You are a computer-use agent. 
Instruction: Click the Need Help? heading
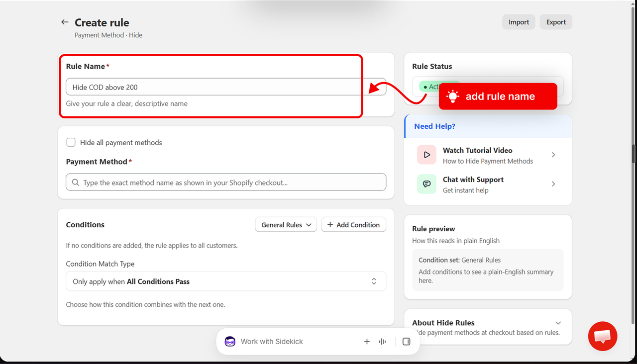tap(434, 126)
